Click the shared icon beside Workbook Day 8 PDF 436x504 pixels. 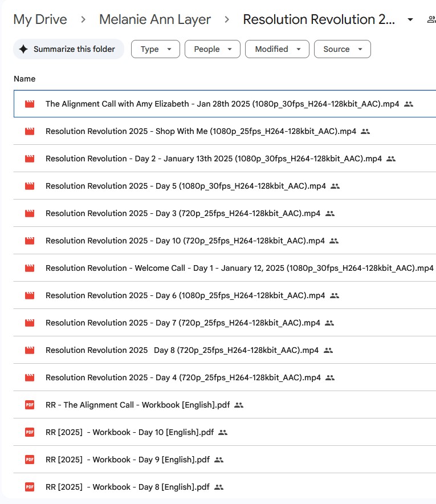click(x=219, y=487)
